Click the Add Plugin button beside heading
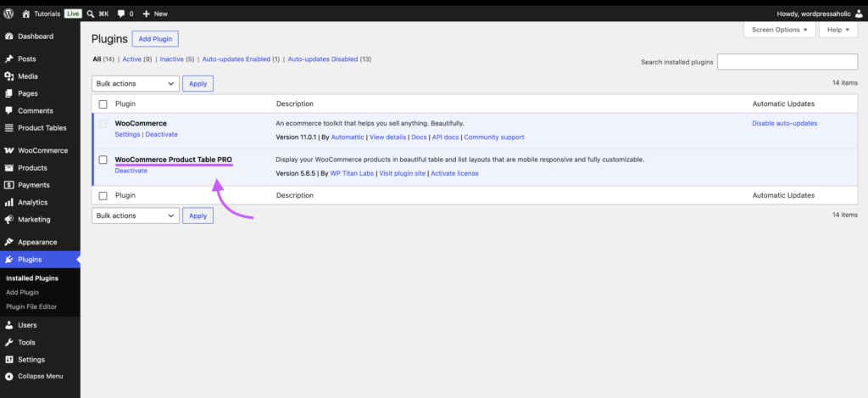 click(155, 39)
